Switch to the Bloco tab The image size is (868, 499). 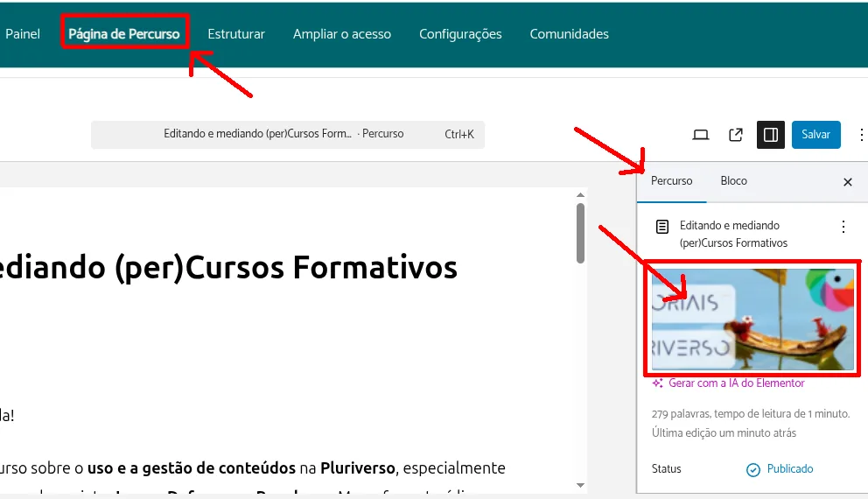point(733,181)
